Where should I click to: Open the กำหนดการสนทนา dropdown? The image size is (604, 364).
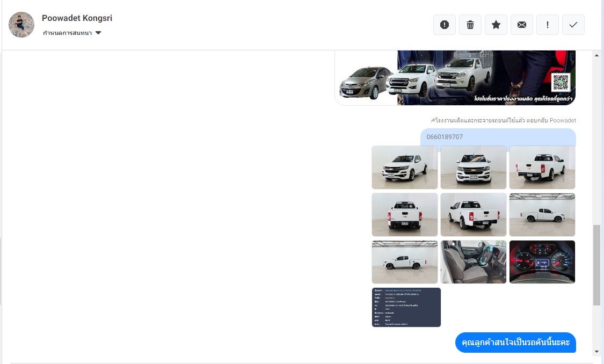(72, 33)
